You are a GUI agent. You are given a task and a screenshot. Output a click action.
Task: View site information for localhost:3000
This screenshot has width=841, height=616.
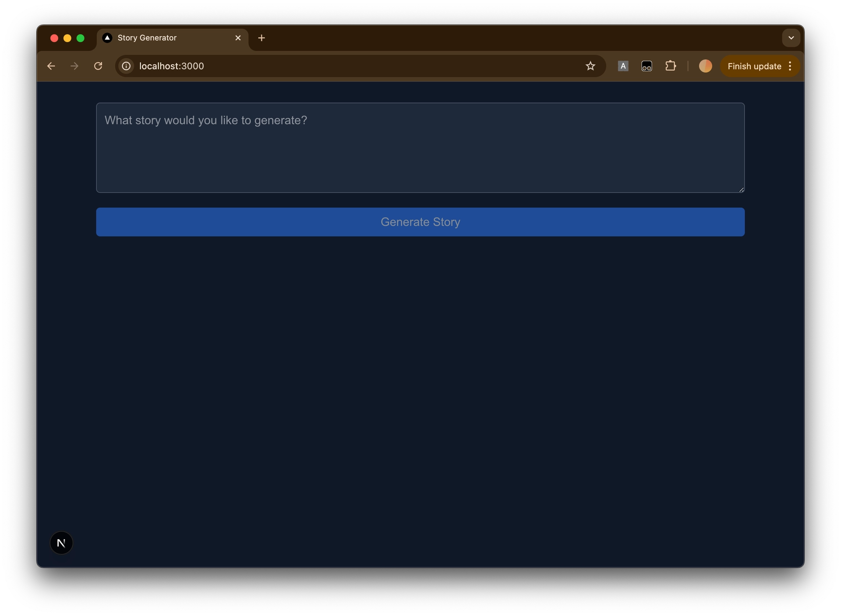click(126, 66)
